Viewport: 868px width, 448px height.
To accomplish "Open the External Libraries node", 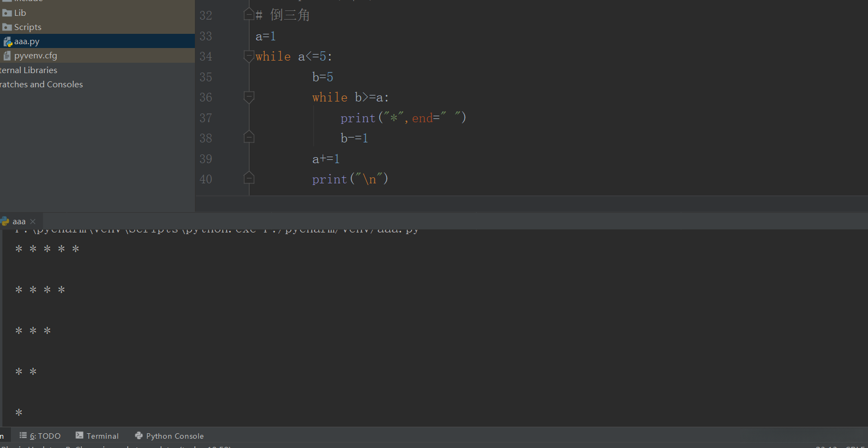I will [x=28, y=70].
